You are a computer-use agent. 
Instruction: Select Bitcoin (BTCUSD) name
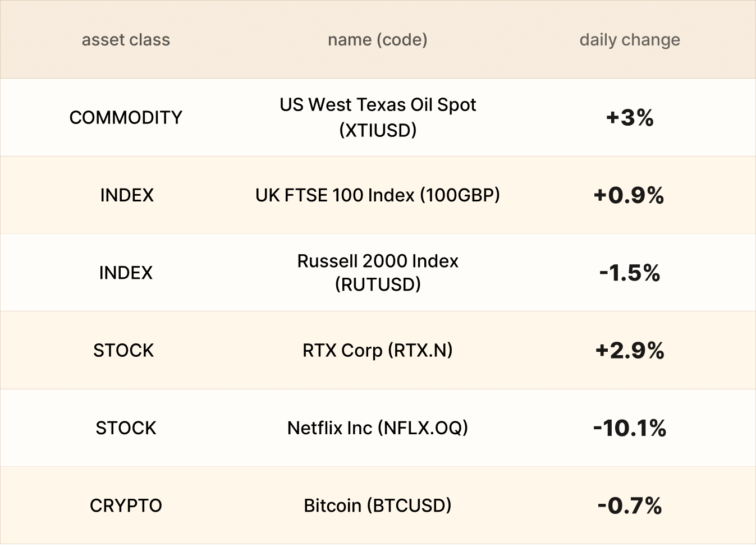pyautogui.click(x=377, y=505)
